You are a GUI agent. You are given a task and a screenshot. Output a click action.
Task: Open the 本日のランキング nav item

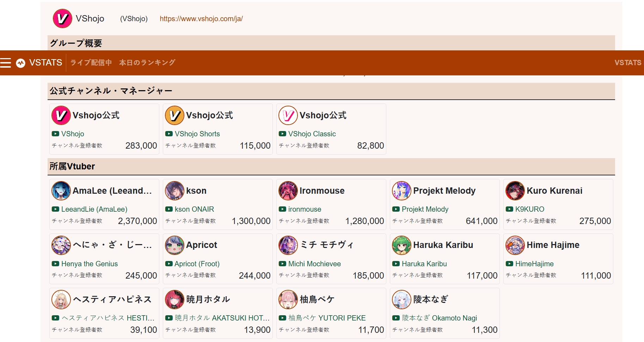point(147,63)
